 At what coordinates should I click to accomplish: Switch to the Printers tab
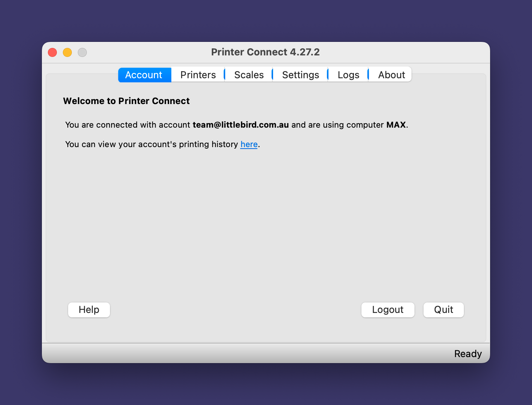[198, 75]
